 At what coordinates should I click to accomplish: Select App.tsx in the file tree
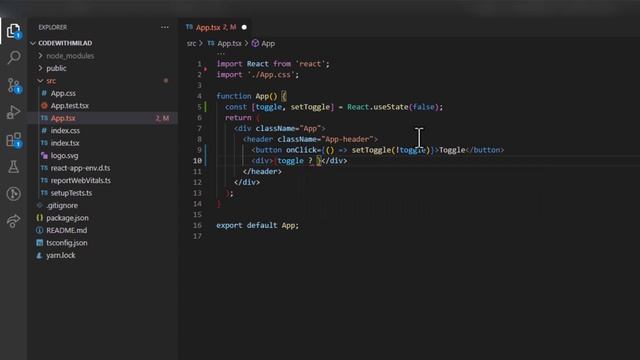tap(63, 118)
